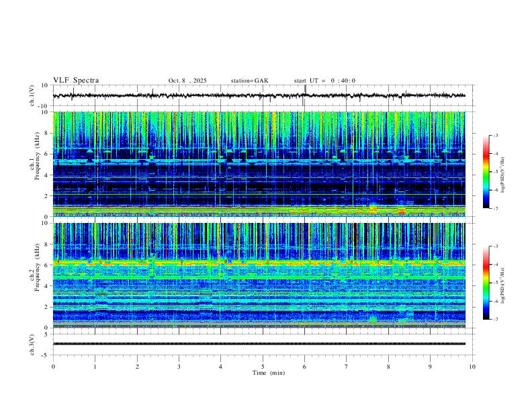This screenshot has height=411, width=532.
Task: Click the "4" kHz tick on ch.1 spectrogram axis
Action: click(46, 175)
